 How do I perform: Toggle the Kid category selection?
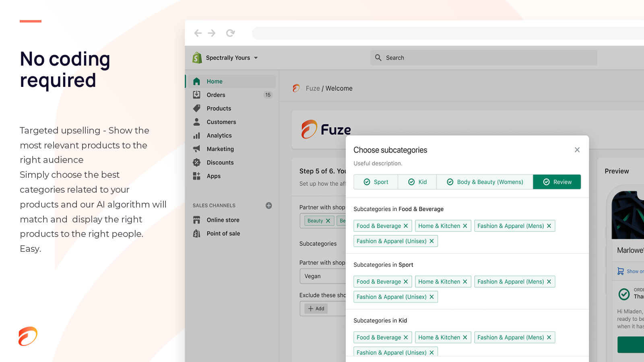tap(417, 182)
